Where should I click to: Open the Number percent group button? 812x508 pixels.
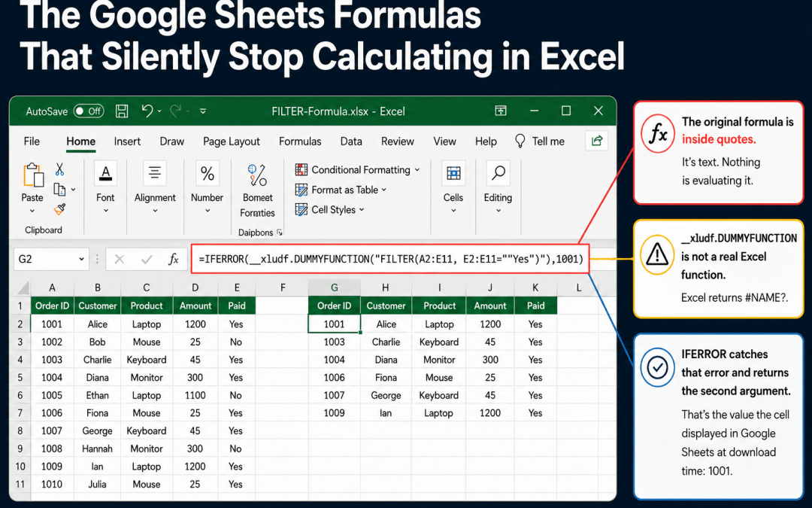208,187
